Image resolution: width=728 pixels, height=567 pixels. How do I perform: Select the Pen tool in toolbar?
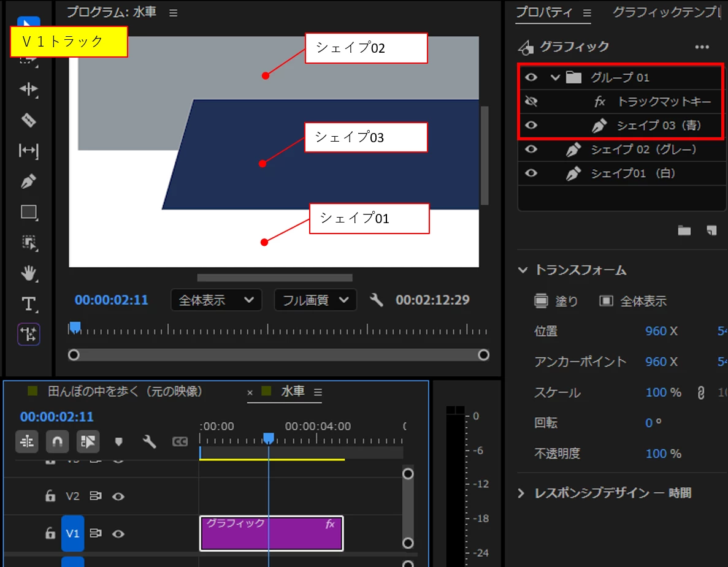pos(28,181)
